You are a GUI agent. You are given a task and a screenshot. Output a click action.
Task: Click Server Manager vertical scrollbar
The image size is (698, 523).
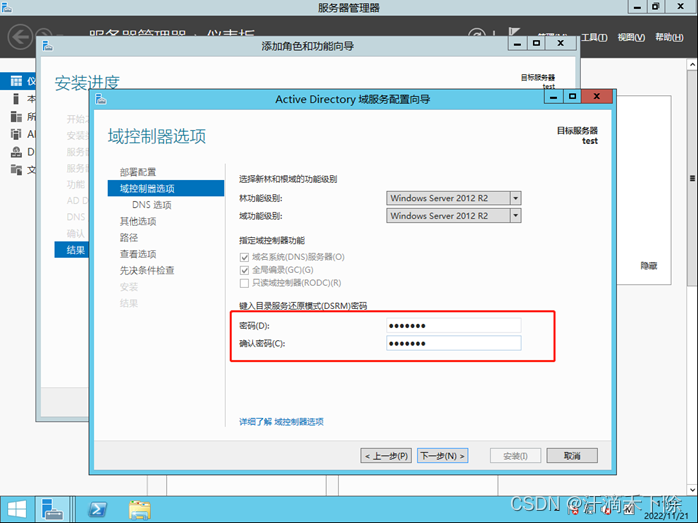coord(692,178)
